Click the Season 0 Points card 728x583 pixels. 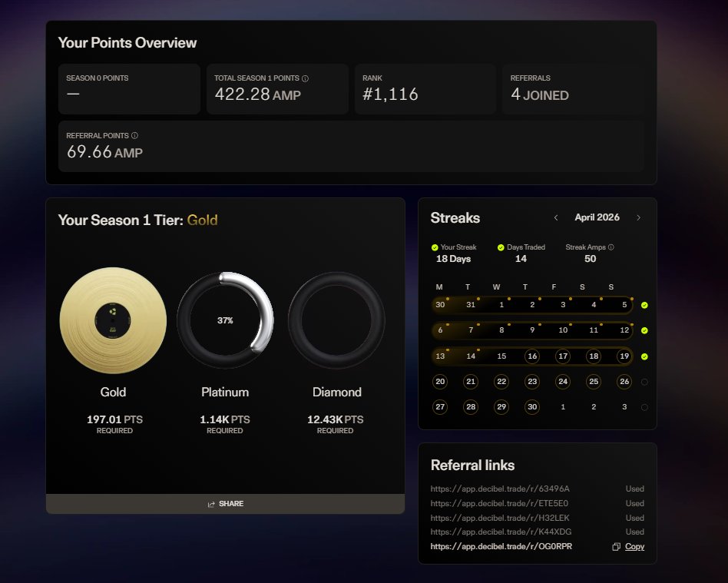(x=129, y=89)
